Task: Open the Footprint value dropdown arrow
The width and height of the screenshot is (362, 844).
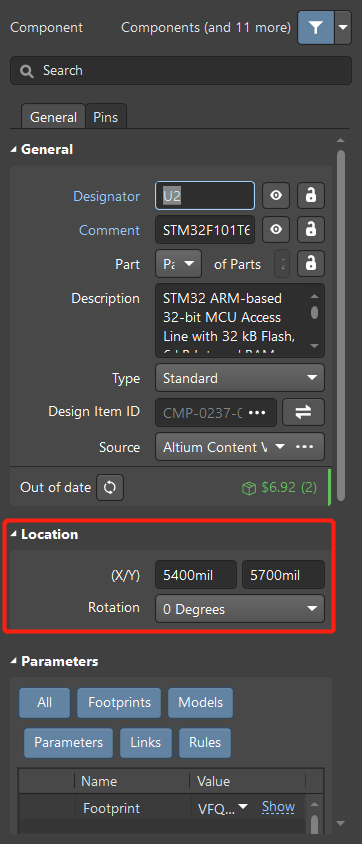Action: 243,807
